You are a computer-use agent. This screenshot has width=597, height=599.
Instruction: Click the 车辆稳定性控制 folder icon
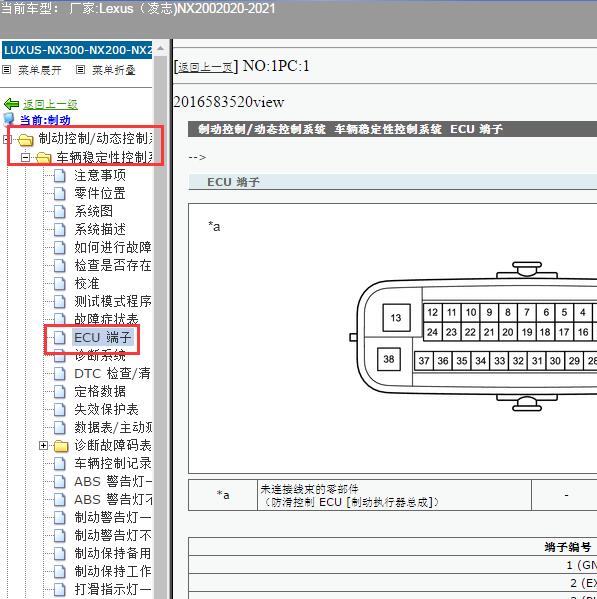(x=44, y=158)
